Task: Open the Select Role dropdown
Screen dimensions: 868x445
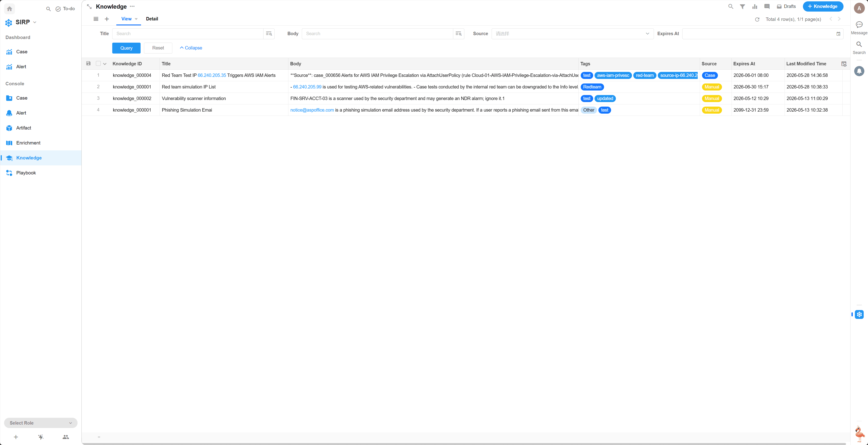Action: 41,423
